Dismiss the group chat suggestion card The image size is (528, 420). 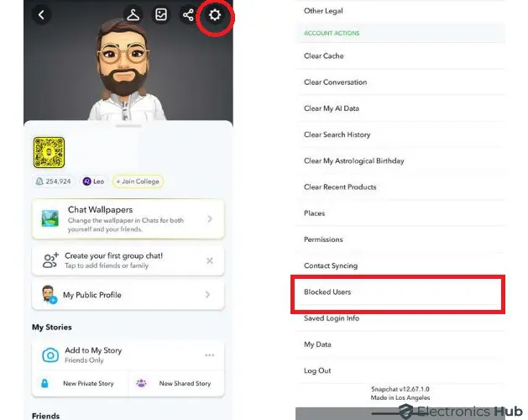click(x=210, y=260)
